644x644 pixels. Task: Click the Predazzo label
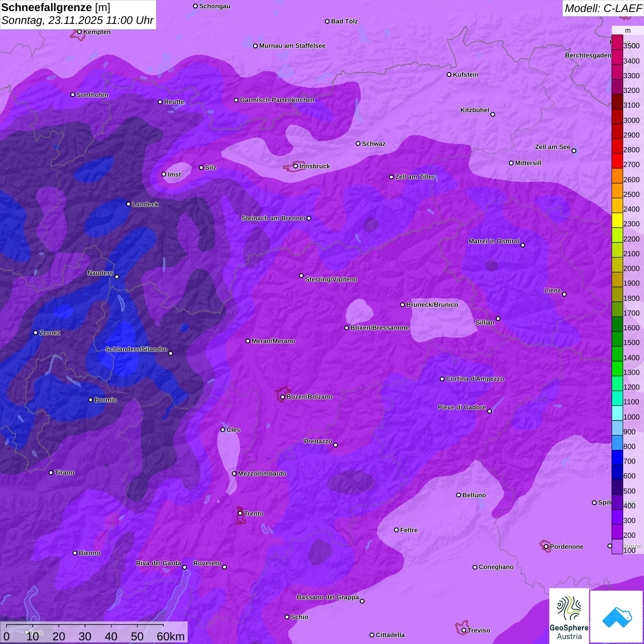[318, 441]
